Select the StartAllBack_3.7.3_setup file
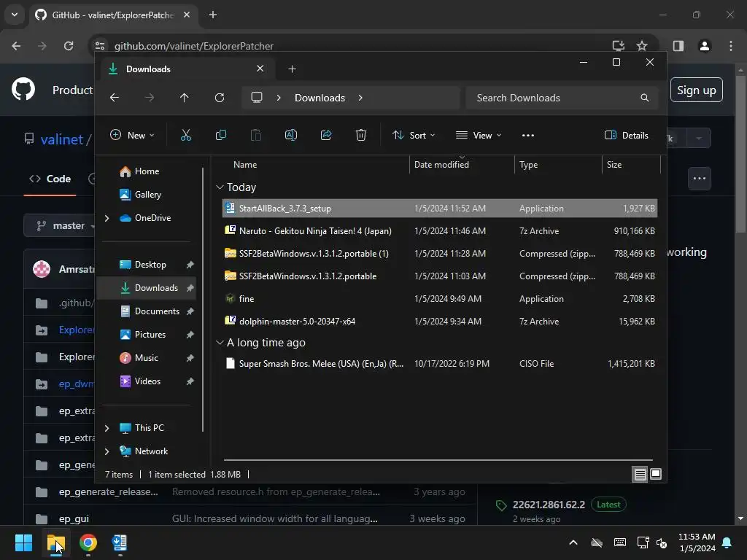 click(x=439, y=208)
